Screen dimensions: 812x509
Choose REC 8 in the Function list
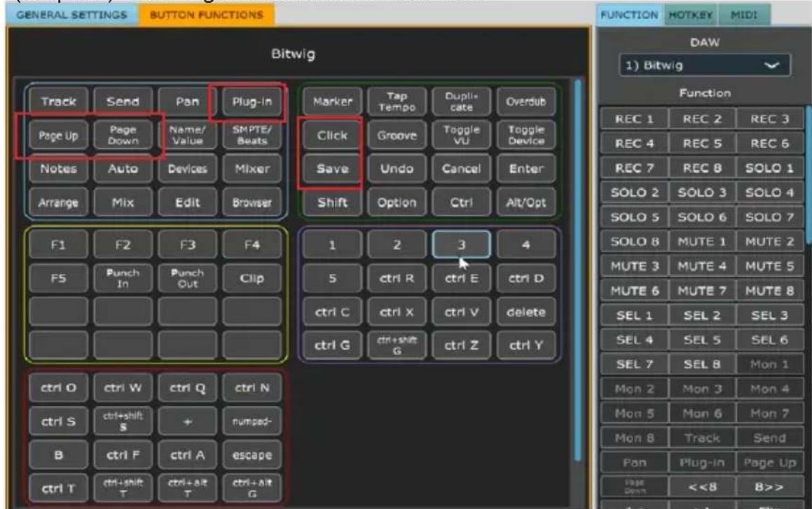point(702,168)
